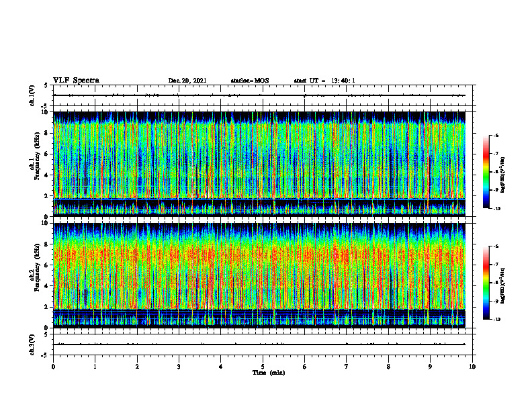Image resolution: width=532 pixels, height=411 pixels.
Task: Click the ch.2 spectrogram "6" kHz tick
Action: pyautogui.click(x=46, y=265)
